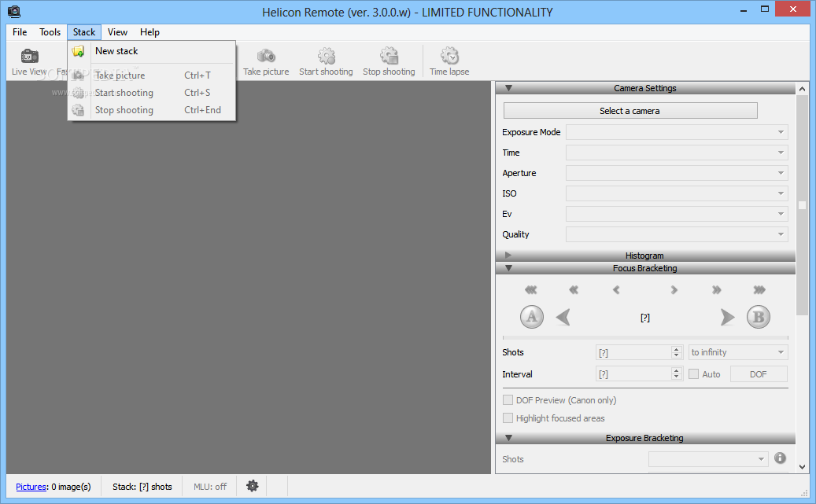Open the Tools menu
This screenshot has height=504, width=816.
pyautogui.click(x=50, y=32)
